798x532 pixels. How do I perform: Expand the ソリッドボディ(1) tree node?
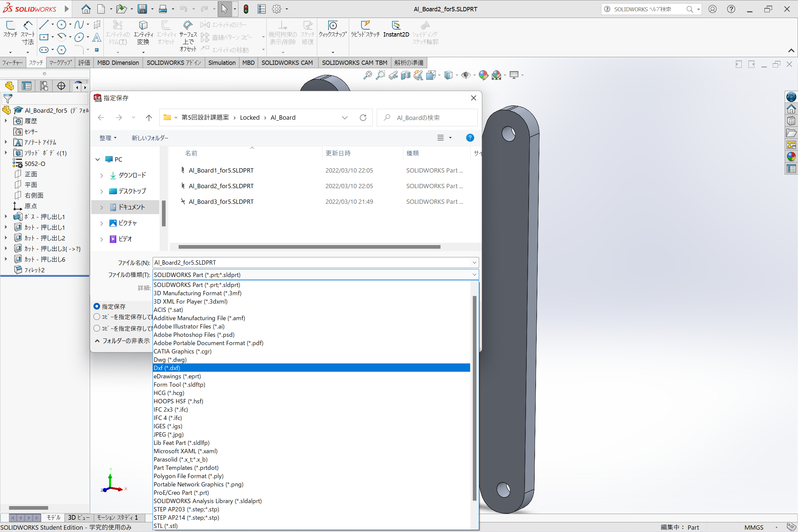6,153
